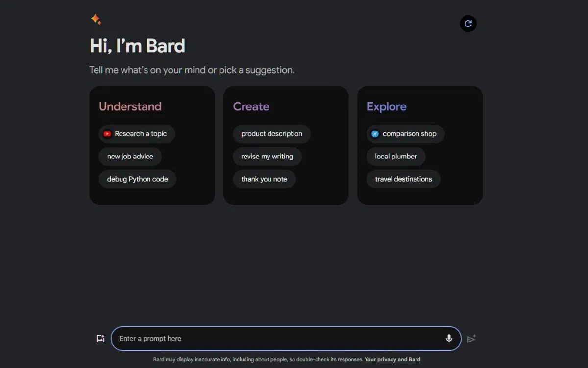This screenshot has width=588, height=368.
Task: Choose the new job advice suggestion
Action: (x=130, y=156)
